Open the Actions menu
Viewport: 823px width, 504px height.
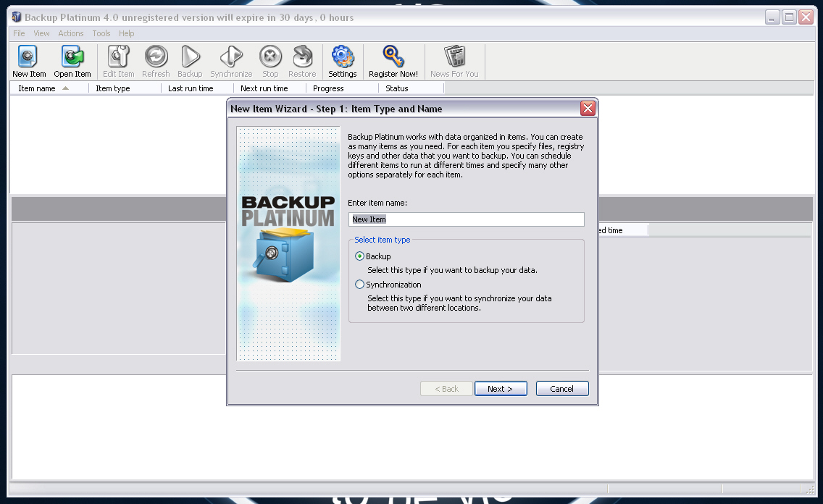(71, 33)
